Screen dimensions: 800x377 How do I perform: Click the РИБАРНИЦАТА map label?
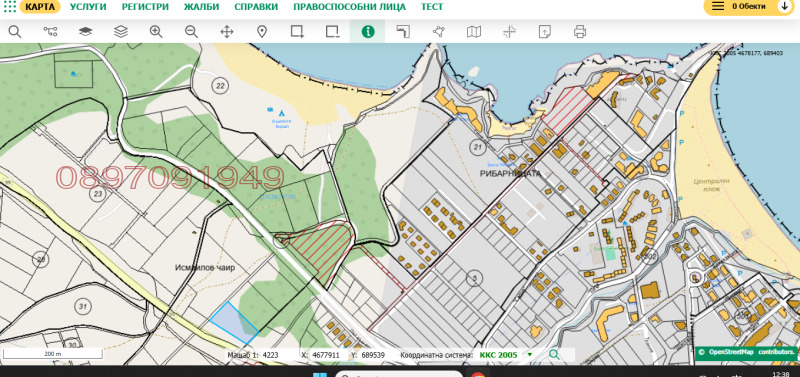510,173
